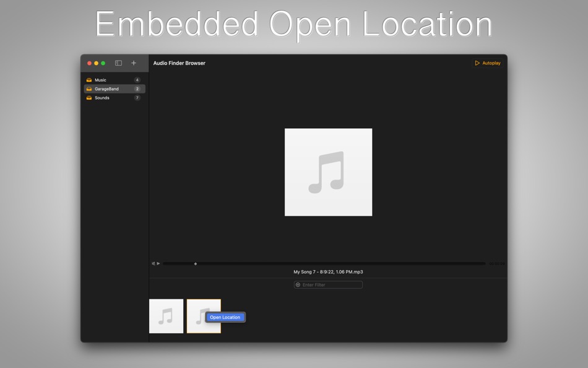The image size is (588, 368).
Task: Toggle Autoplay on or off
Action: tap(487, 63)
